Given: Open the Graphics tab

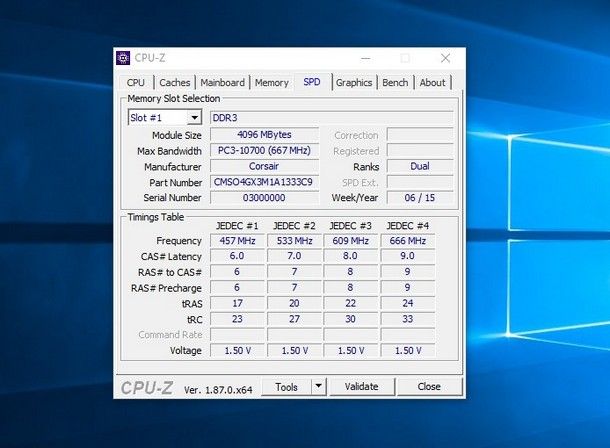Looking at the screenshot, I should point(354,83).
